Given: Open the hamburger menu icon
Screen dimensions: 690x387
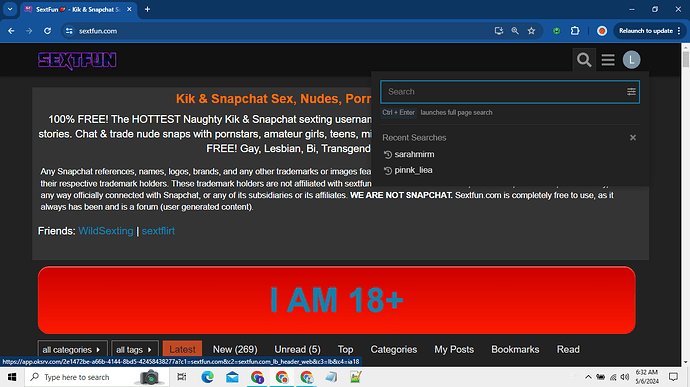Looking at the screenshot, I should point(608,60).
